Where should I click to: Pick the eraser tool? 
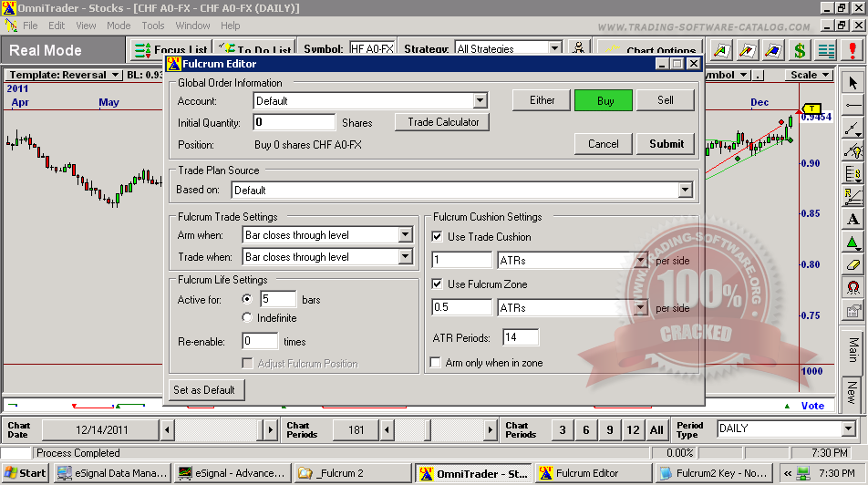[x=852, y=265]
